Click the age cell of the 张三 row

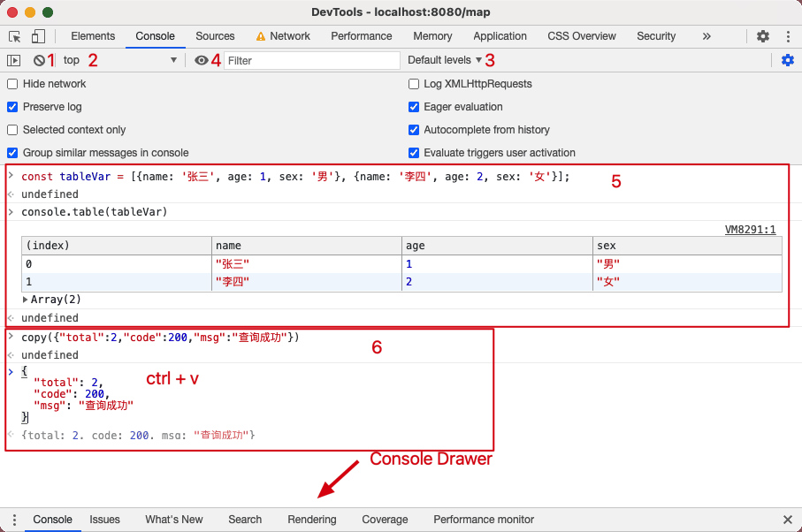pyautogui.click(x=497, y=264)
